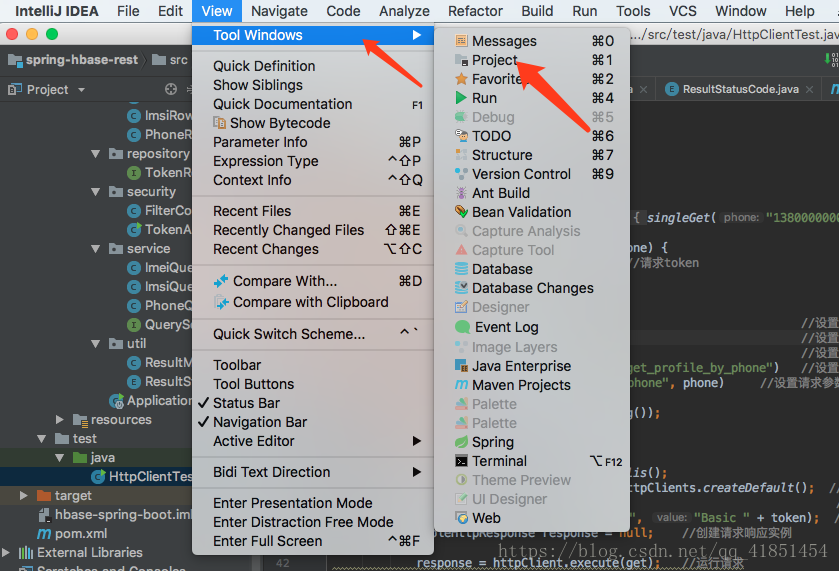Close the ResultStatusCode.java tab
The image size is (839, 571).
click(810, 90)
